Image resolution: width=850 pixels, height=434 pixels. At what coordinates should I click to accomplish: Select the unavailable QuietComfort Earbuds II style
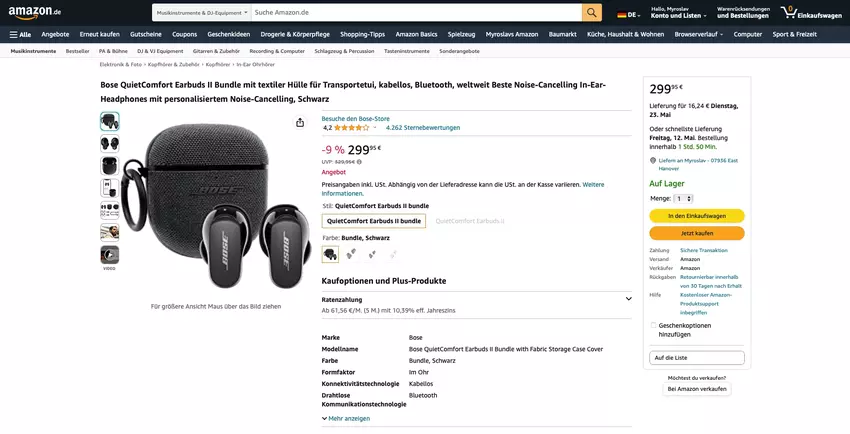point(469,221)
